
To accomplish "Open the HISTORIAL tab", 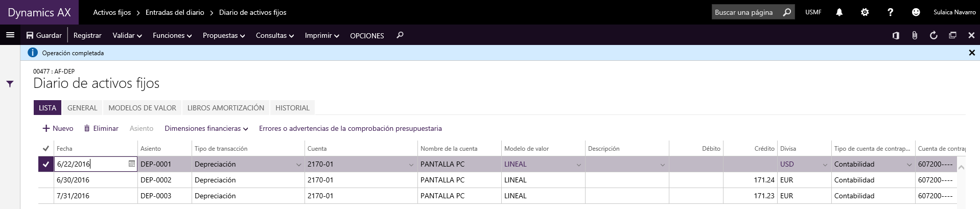I will (292, 108).
